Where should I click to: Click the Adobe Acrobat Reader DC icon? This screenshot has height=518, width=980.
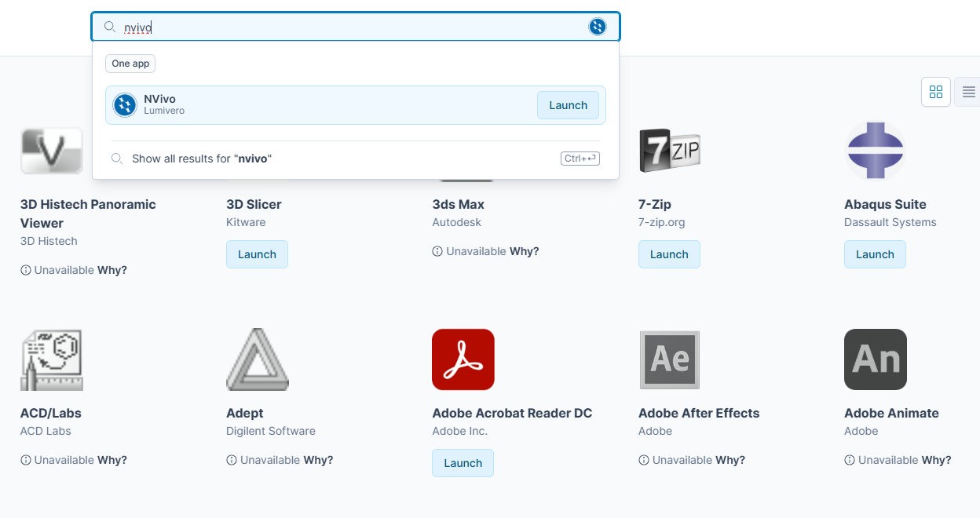pos(463,359)
